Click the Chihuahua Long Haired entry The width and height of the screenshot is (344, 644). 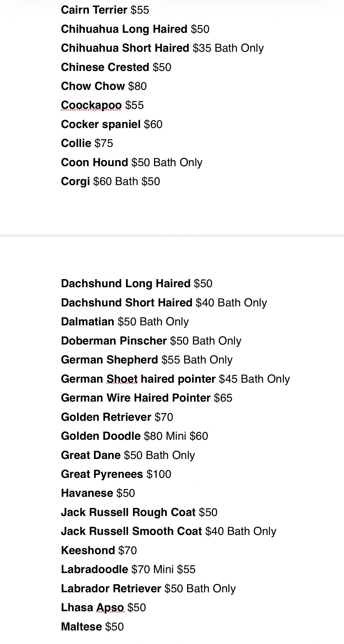tap(135, 29)
